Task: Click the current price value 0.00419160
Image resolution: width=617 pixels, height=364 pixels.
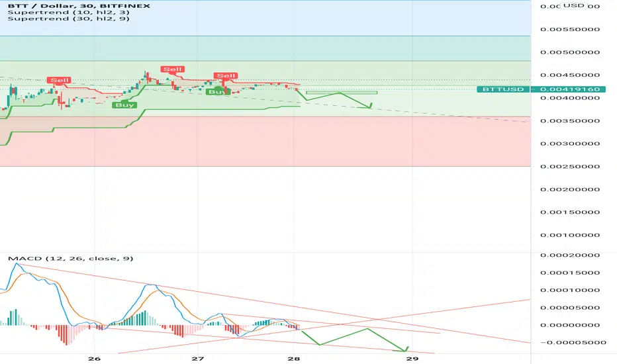Action: (570, 89)
